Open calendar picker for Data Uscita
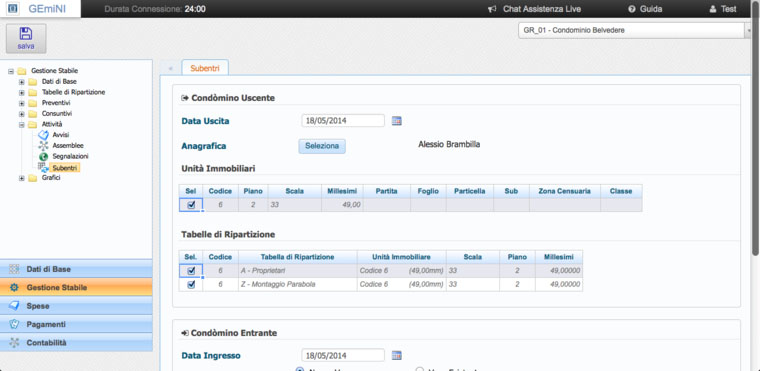Image resolution: width=760 pixels, height=371 pixels. [396, 121]
